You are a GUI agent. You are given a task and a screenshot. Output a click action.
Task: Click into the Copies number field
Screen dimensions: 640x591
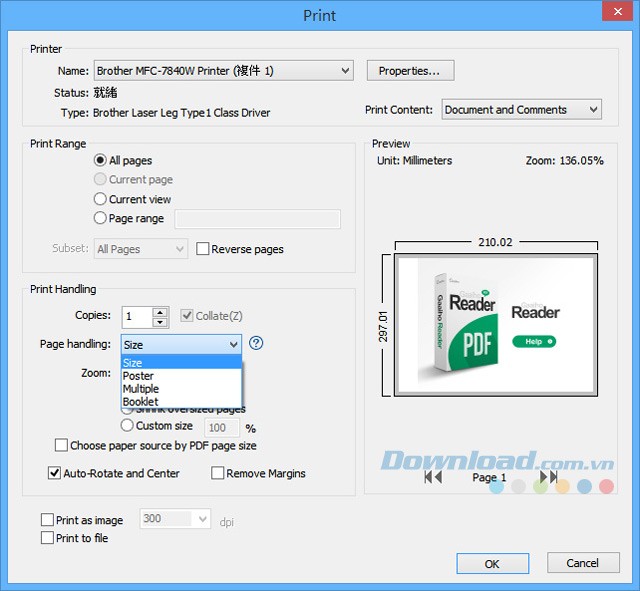coord(137,317)
